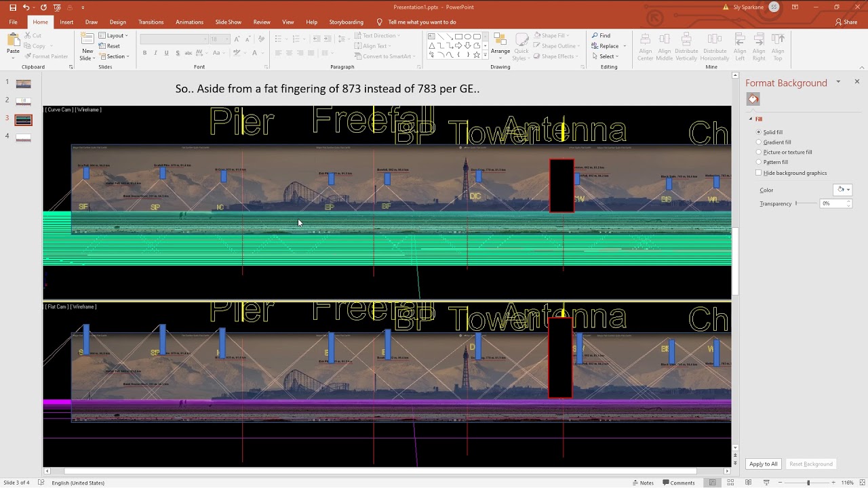Share the presentation via Share button
Screen dimensions: 868x488
846,22
